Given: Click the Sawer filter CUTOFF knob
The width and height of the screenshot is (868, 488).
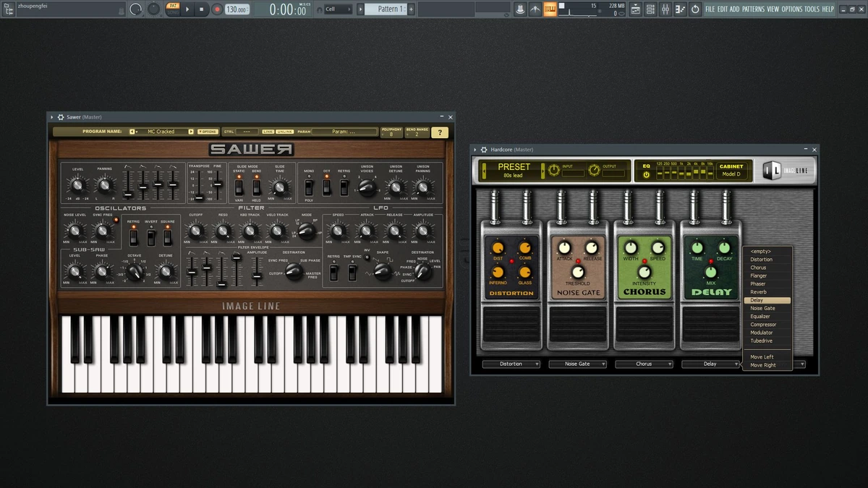Looking at the screenshot, I should (x=195, y=231).
